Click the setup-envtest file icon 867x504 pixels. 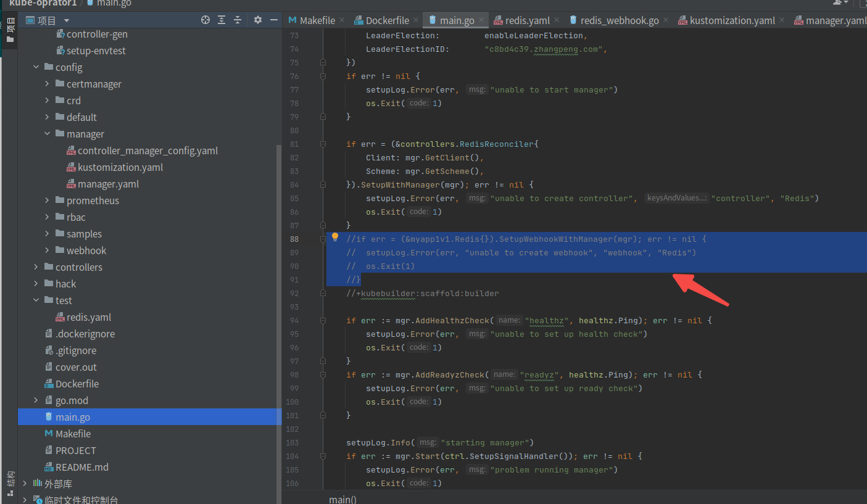tap(60, 51)
